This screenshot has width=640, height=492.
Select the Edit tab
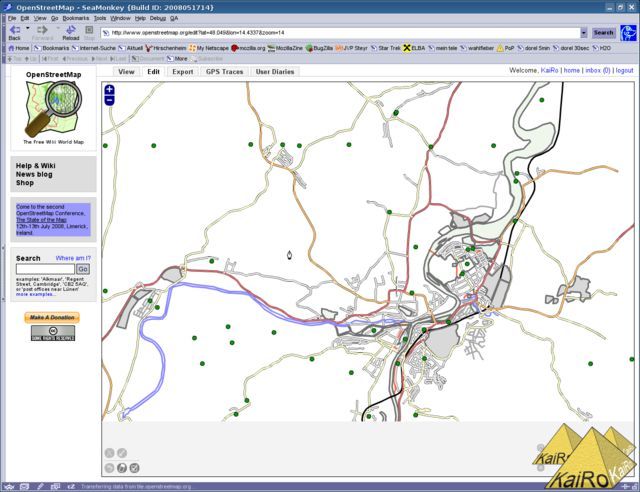153,71
